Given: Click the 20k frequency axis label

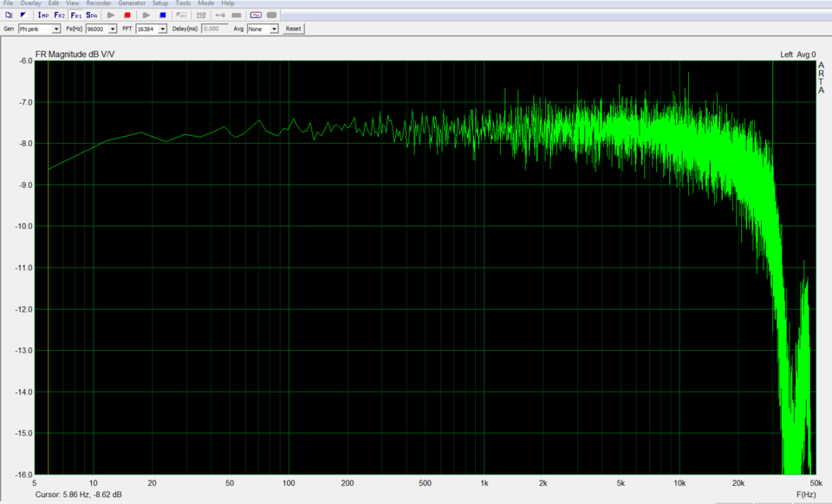Looking at the screenshot, I should coord(738,483).
